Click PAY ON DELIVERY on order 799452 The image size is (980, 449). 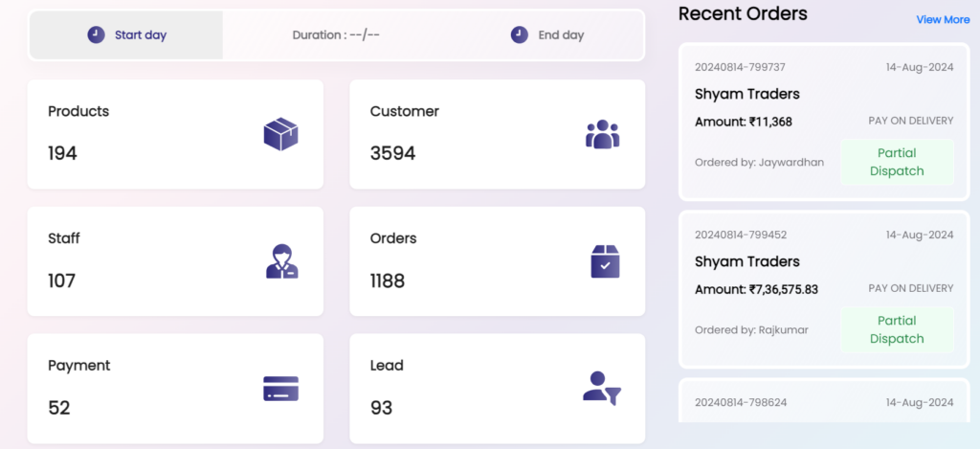click(x=911, y=288)
